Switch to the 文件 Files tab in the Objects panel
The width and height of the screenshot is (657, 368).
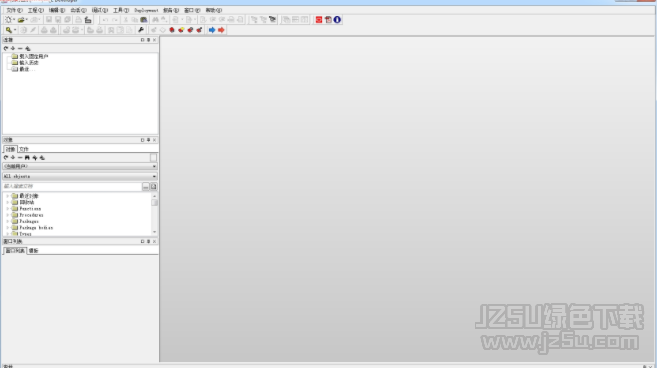tap(23, 149)
